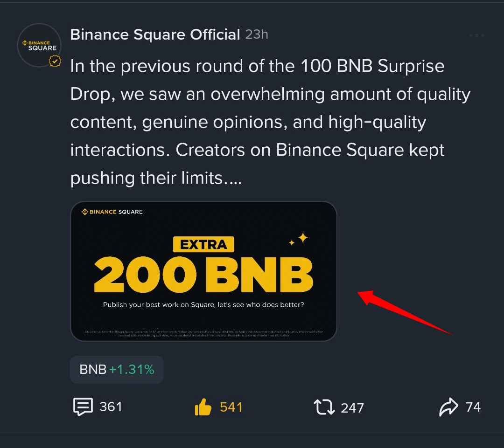Click the 74 shares count
The width and height of the screenshot is (504, 448).
click(473, 407)
